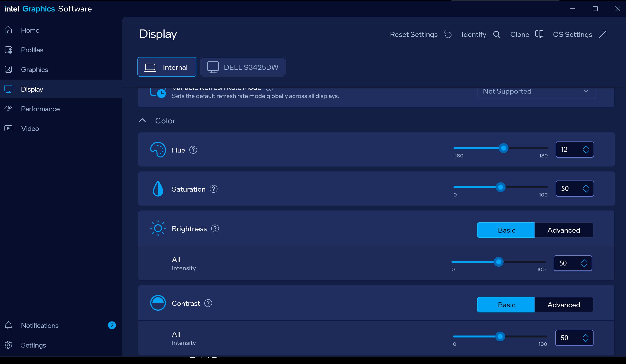
Task: Click the Identify button label
Action: click(x=474, y=34)
